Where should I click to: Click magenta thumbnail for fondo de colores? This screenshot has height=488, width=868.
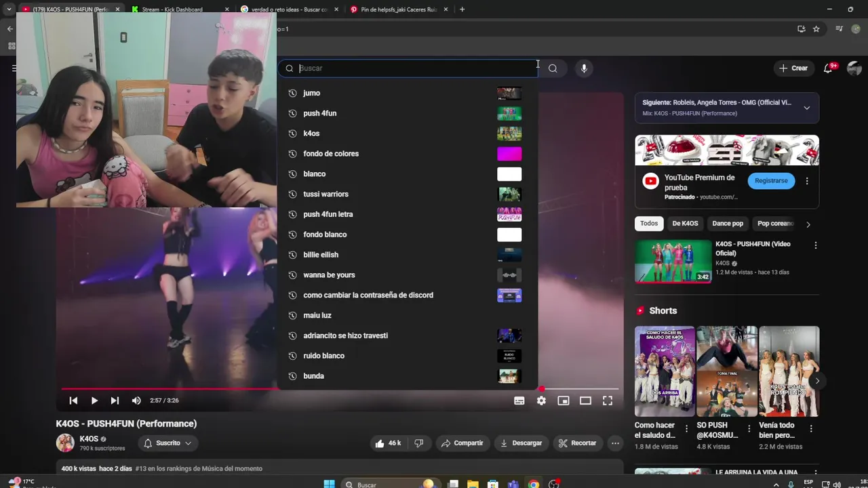coord(509,154)
